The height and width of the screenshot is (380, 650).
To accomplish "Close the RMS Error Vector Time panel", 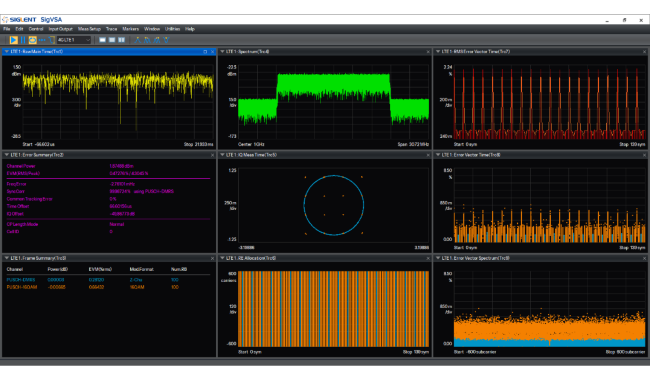I will click(645, 52).
